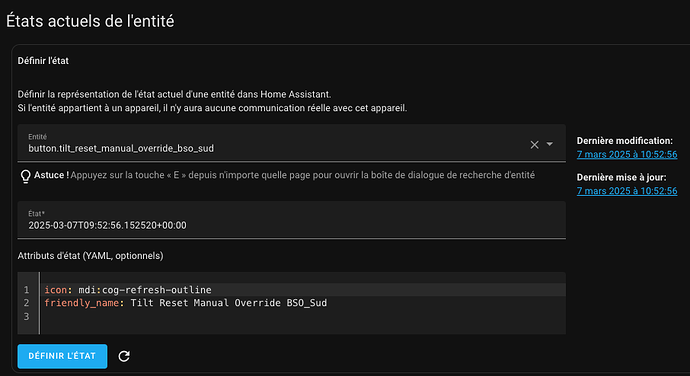690x376 pixels.
Task: Click into the État value field
Action: pyautogui.click(x=291, y=220)
